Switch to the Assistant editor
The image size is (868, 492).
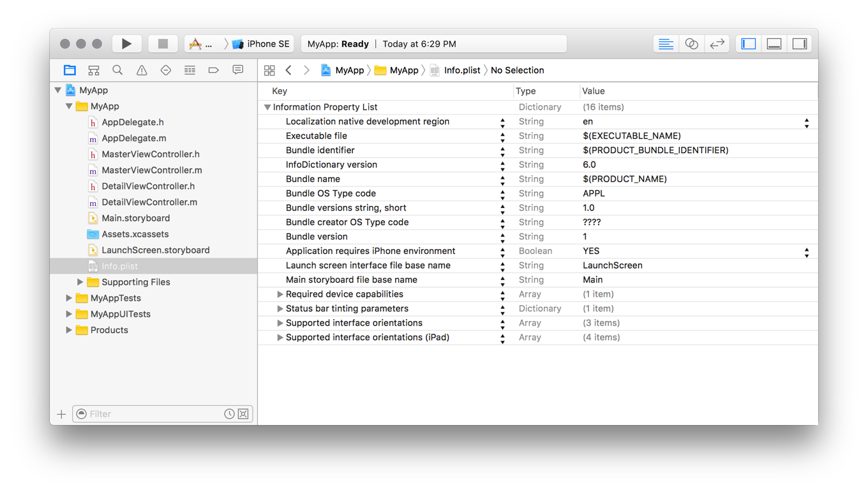[x=691, y=43]
